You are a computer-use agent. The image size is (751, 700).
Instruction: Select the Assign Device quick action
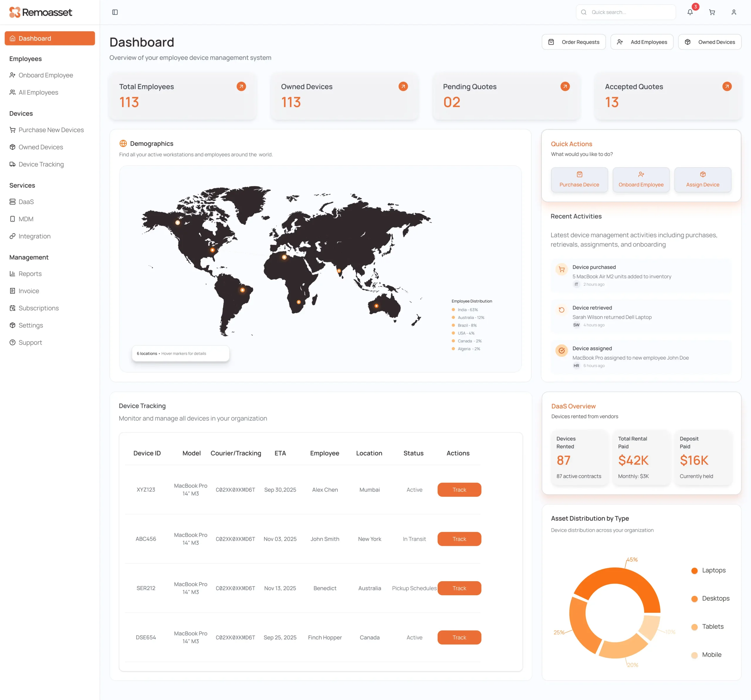coord(703,179)
